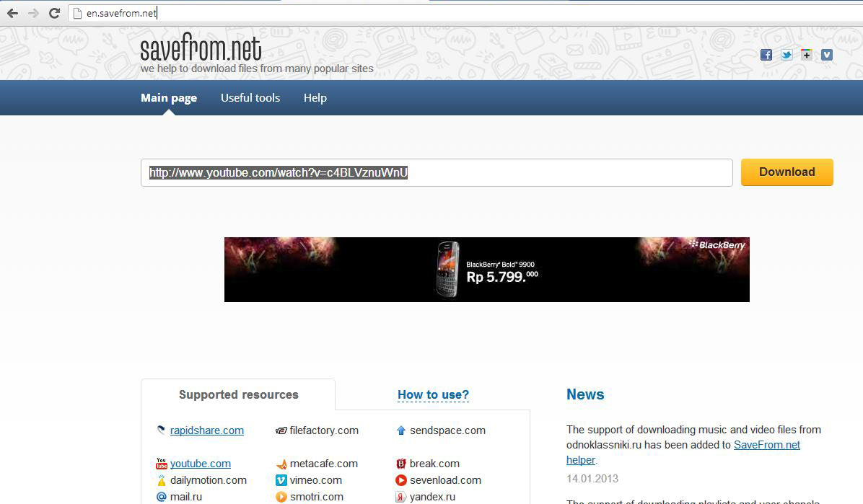863x504 pixels.
Task: Click the VK social icon in header
Action: coord(827,55)
